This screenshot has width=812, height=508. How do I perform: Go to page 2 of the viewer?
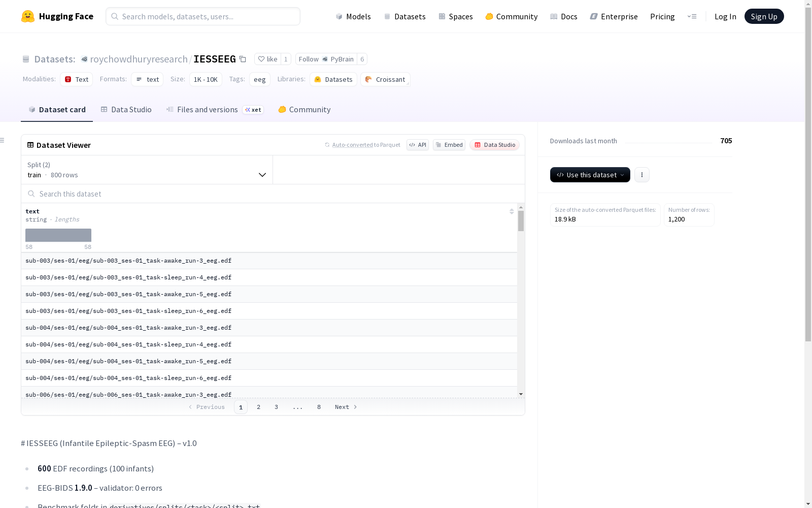point(258,407)
